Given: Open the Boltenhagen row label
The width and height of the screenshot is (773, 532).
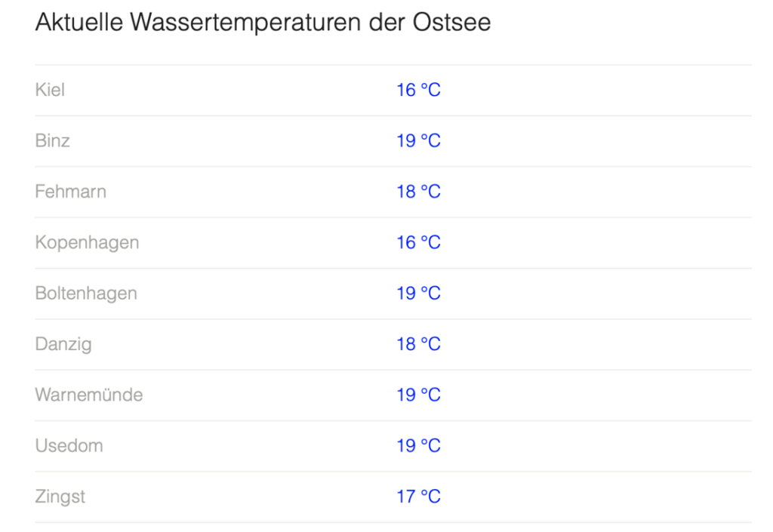Looking at the screenshot, I should pos(86,294).
